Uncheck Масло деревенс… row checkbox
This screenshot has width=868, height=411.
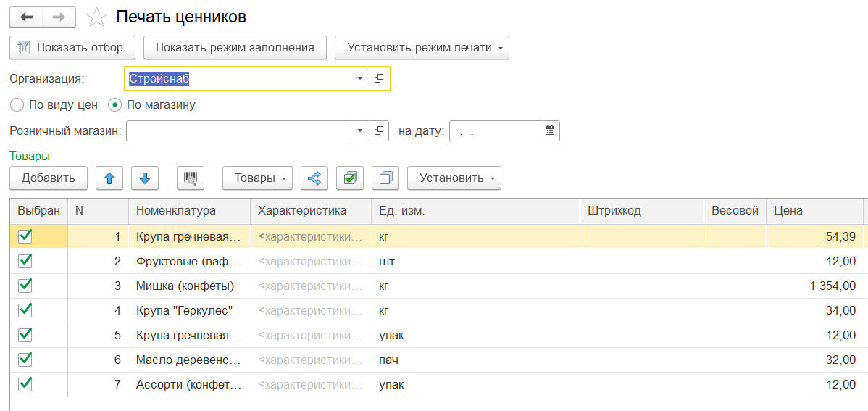25,359
